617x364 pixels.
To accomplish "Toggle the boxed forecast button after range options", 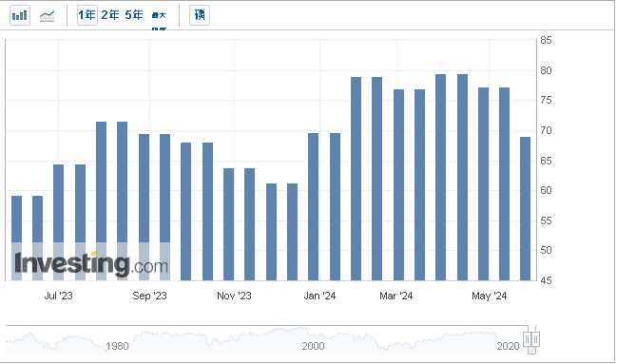I will tap(200, 15).
